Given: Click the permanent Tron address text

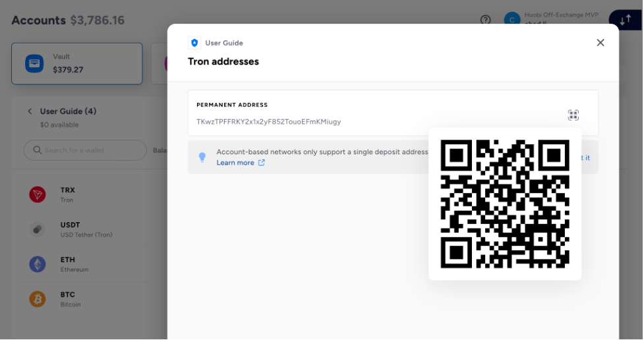Looking at the screenshot, I should tap(268, 122).
